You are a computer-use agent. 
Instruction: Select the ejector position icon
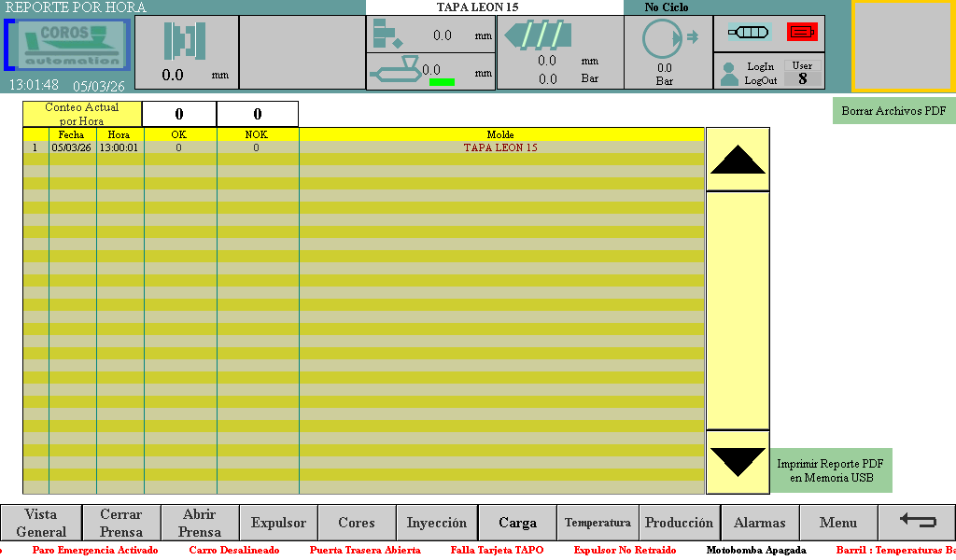387,35
